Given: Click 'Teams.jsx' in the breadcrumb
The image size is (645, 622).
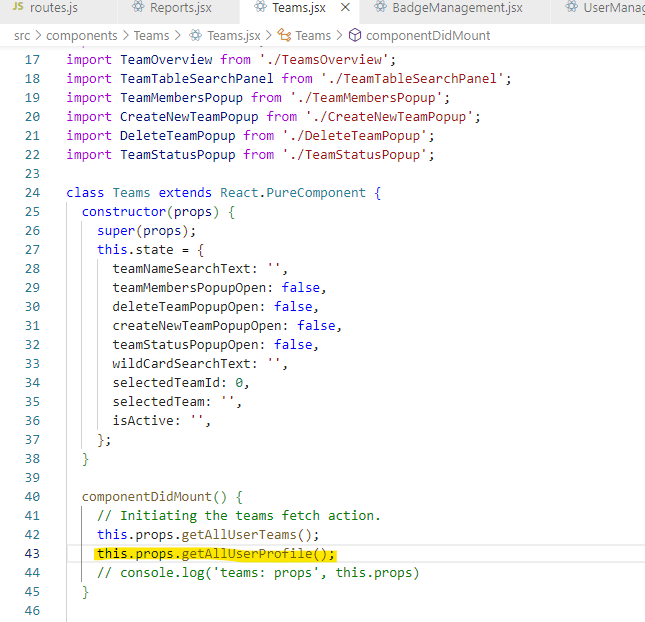Looking at the screenshot, I should [x=234, y=36].
